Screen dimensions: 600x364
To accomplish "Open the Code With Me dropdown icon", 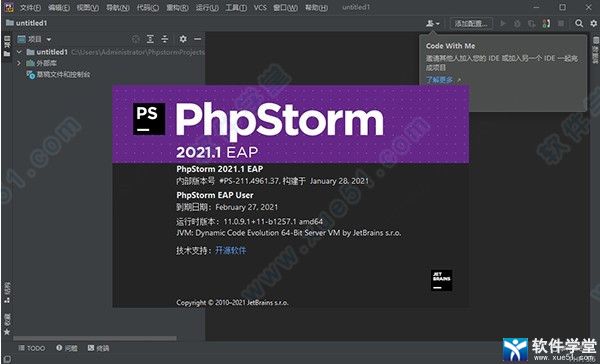I will pyautogui.click(x=433, y=24).
